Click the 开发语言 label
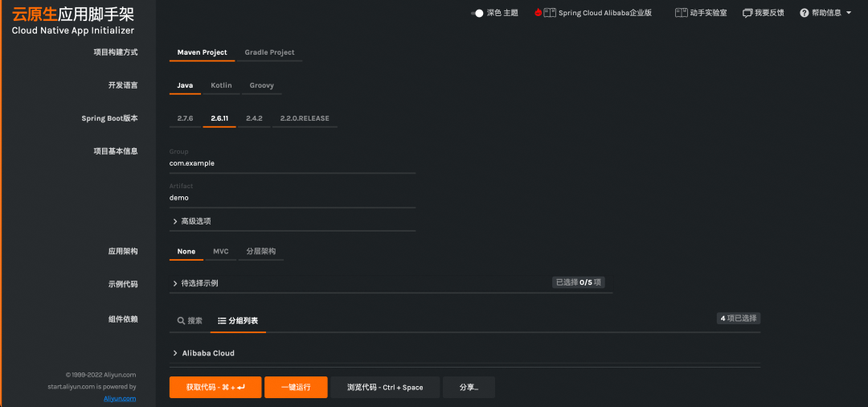 123,86
